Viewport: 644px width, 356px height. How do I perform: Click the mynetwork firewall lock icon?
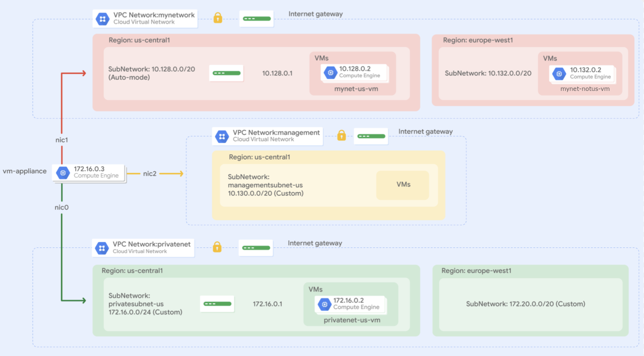[x=218, y=18]
